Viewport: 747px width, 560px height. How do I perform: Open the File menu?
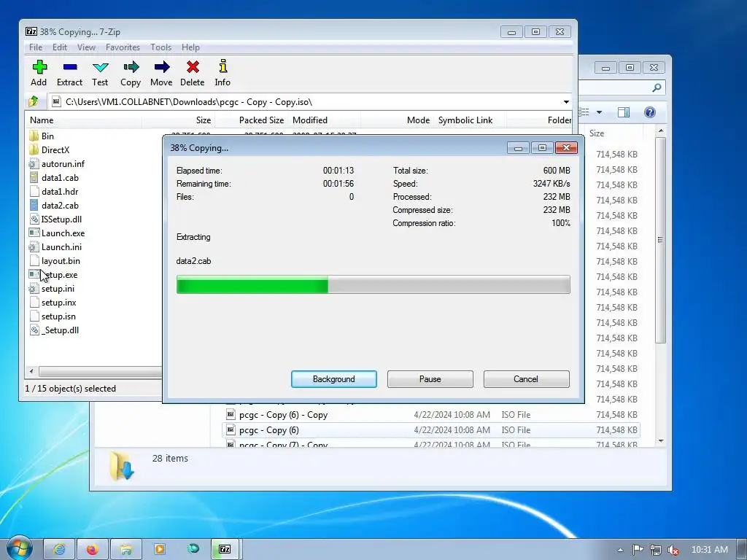pos(36,47)
